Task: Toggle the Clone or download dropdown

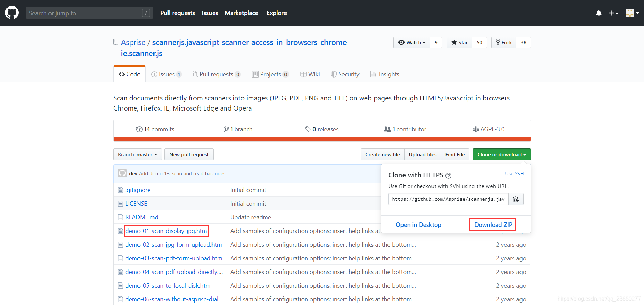Action: coord(502,155)
